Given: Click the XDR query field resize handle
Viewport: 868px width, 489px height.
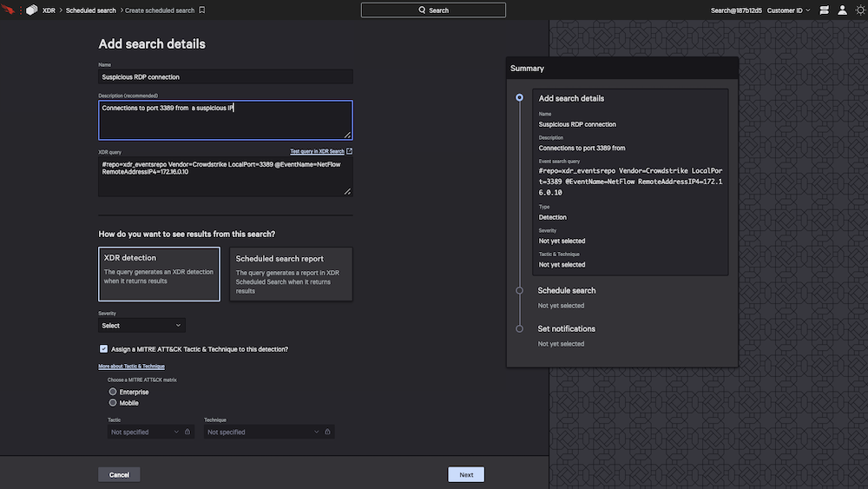Looking at the screenshot, I should (x=348, y=191).
